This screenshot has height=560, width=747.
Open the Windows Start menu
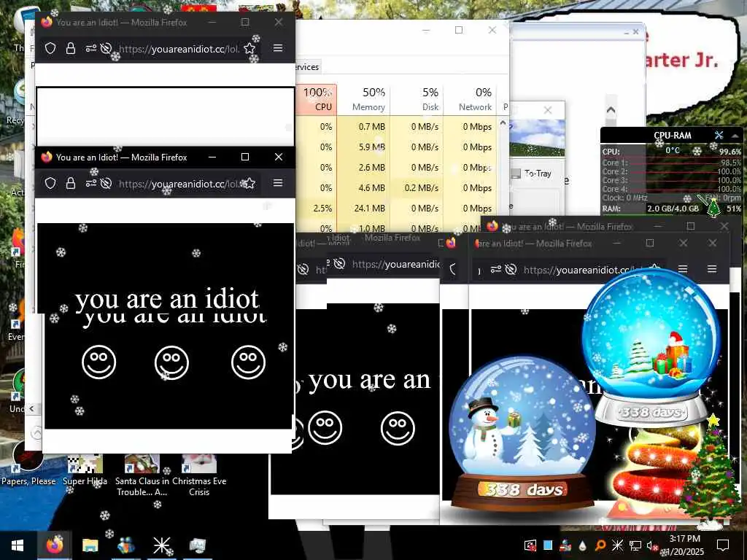point(18,545)
